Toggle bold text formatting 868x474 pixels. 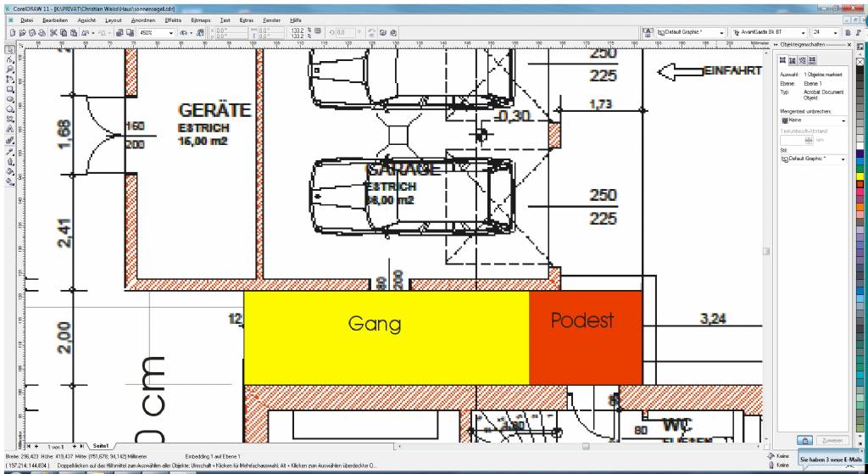click(849, 32)
